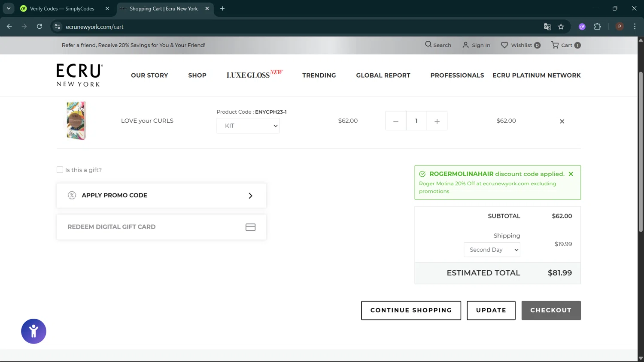Open LOVE your CURLS product link

[x=147, y=121]
